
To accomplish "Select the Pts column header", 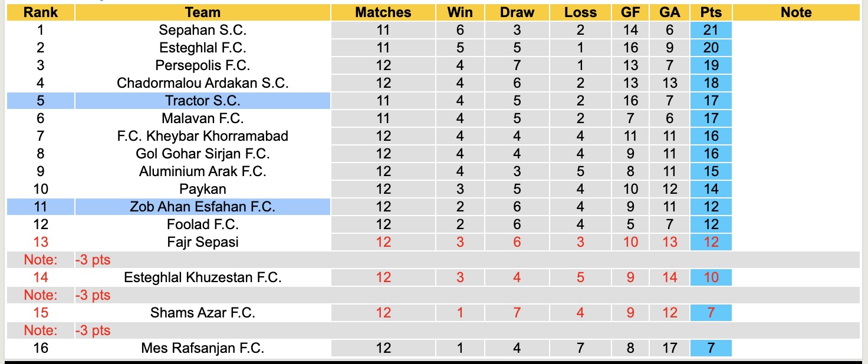I will pyautogui.click(x=711, y=12).
